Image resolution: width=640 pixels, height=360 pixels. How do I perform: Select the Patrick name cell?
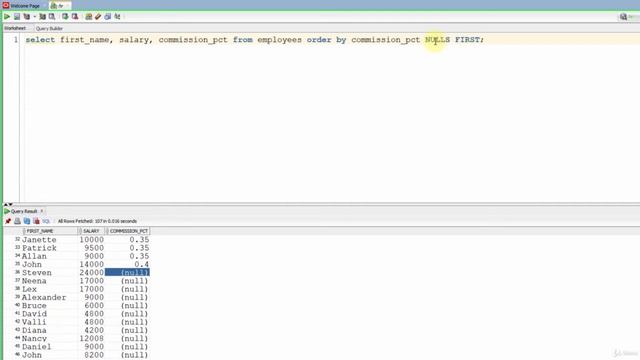point(49,248)
